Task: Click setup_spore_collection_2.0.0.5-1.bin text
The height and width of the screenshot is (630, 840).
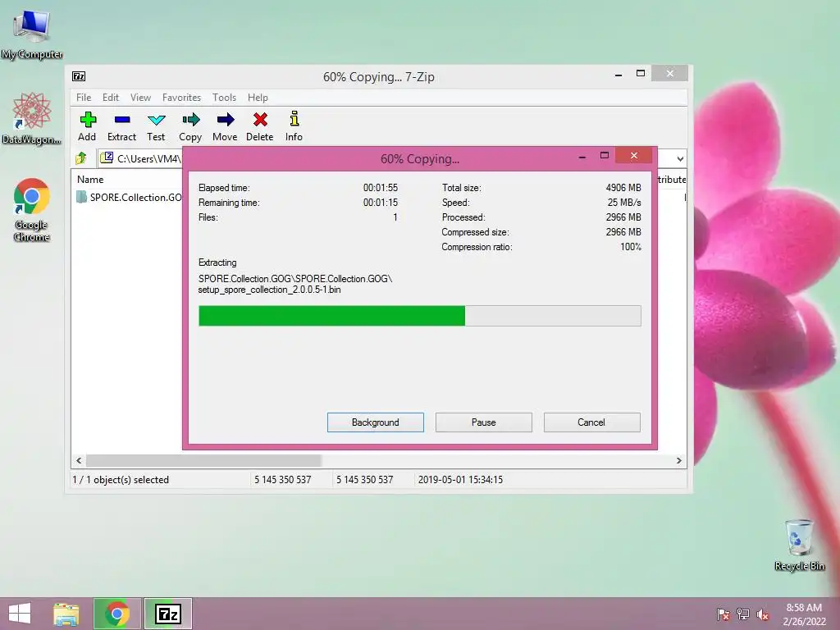Action: pyautogui.click(x=269, y=290)
